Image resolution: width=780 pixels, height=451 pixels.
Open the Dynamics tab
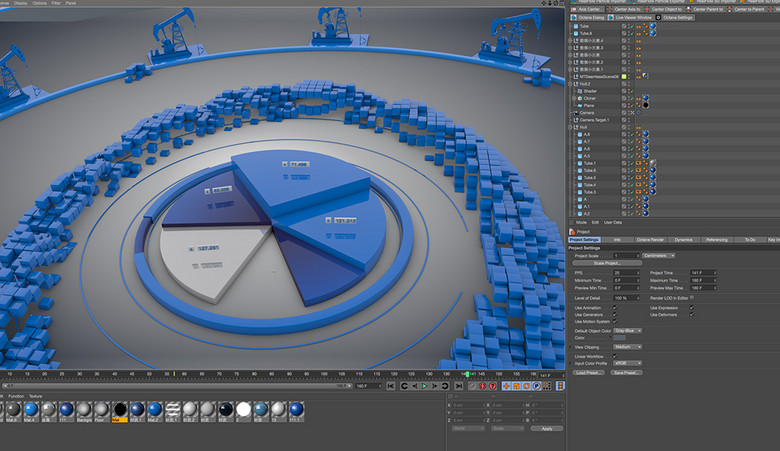682,240
